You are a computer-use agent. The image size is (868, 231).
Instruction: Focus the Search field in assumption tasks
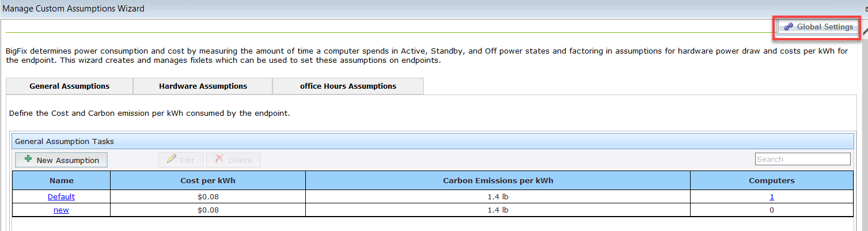(x=802, y=159)
